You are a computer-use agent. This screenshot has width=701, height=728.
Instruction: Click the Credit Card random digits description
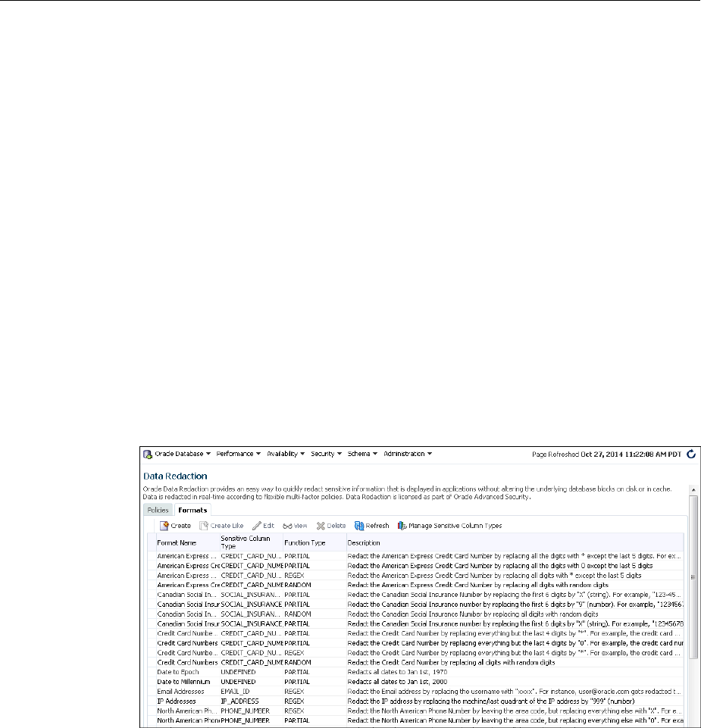point(451,662)
